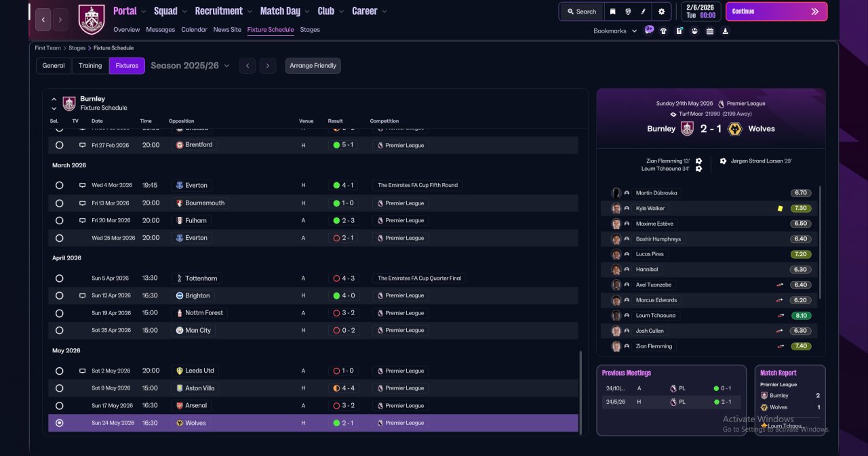868x456 pixels.
Task: Select the Bournemouth fixture radio button
Action: pyautogui.click(x=60, y=203)
